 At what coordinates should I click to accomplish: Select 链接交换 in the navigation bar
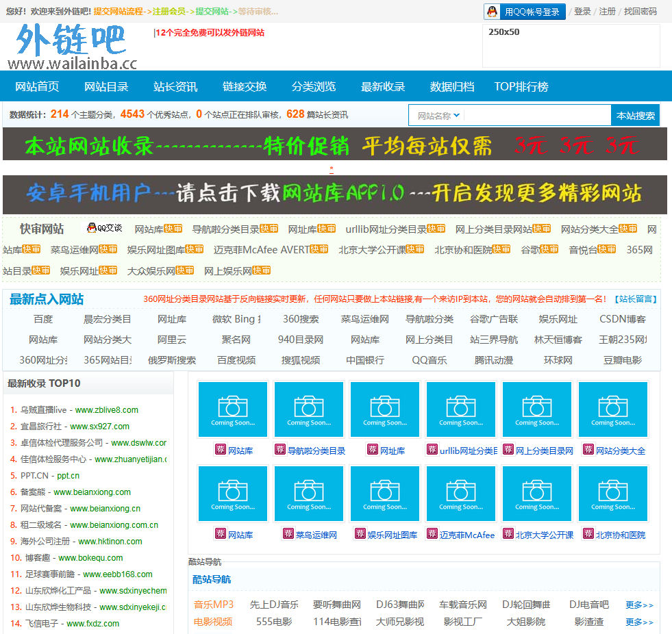[x=245, y=86]
